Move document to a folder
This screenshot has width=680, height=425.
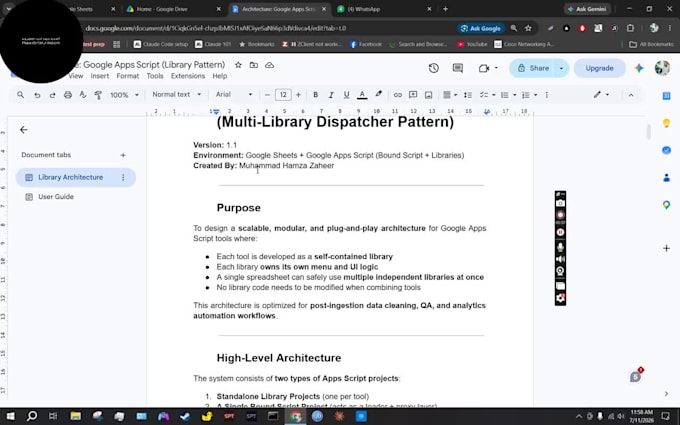click(254, 65)
